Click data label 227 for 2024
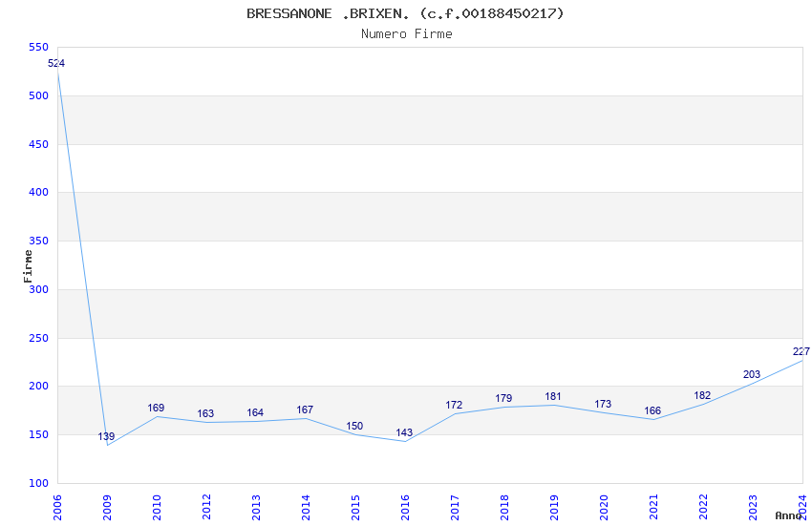The height and width of the screenshot is (525, 812). coord(801,351)
